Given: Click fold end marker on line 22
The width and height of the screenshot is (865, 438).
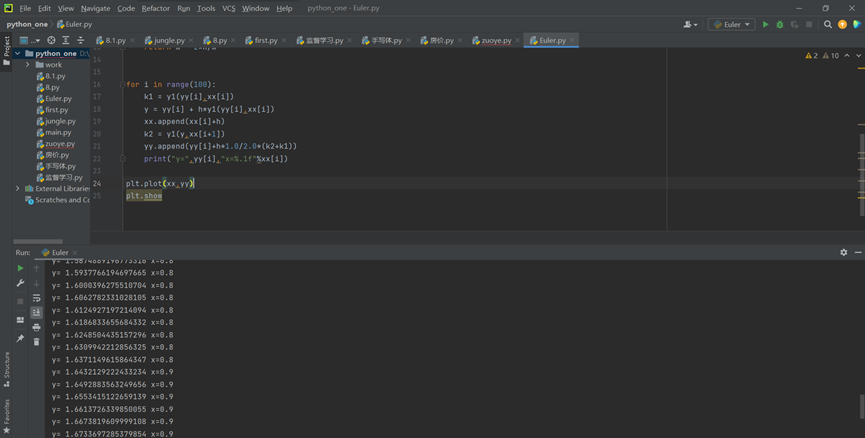Looking at the screenshot, I should point(122,159).
